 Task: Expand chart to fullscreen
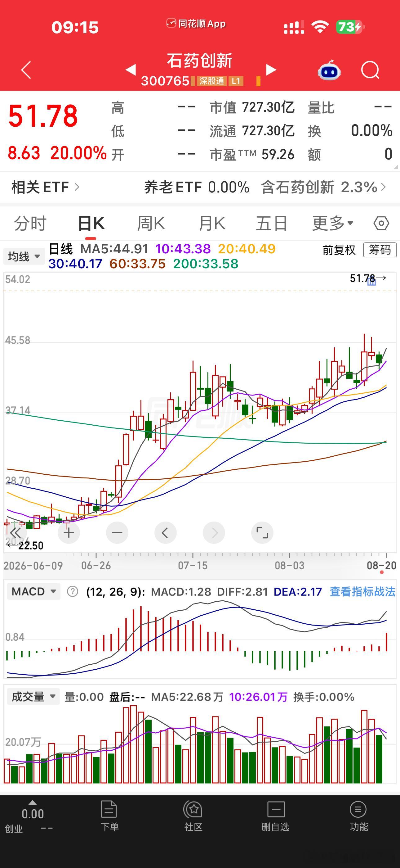[262, 533]
